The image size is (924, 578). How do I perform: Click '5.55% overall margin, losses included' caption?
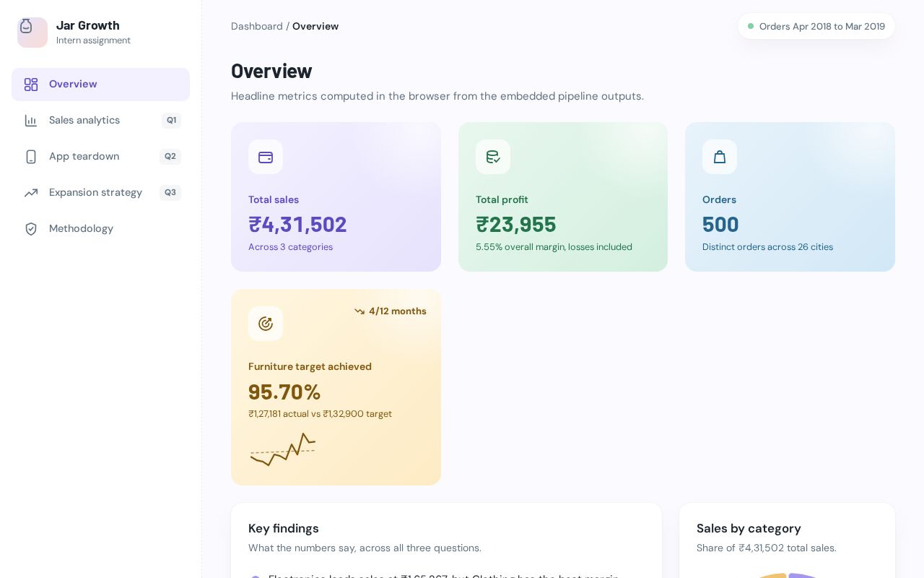(x=554, y=247)
